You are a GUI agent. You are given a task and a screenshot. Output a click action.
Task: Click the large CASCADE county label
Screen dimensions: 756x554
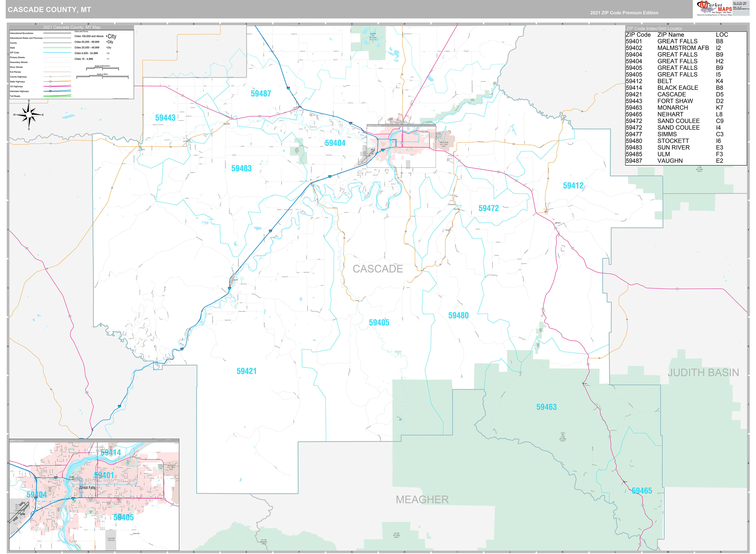[x=377, y=269]
